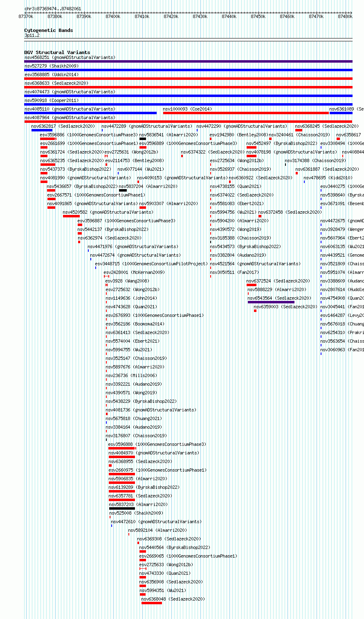Click the esv1942980 (Bentley2008) label
The image size is (364, 619).
[238, 135]
